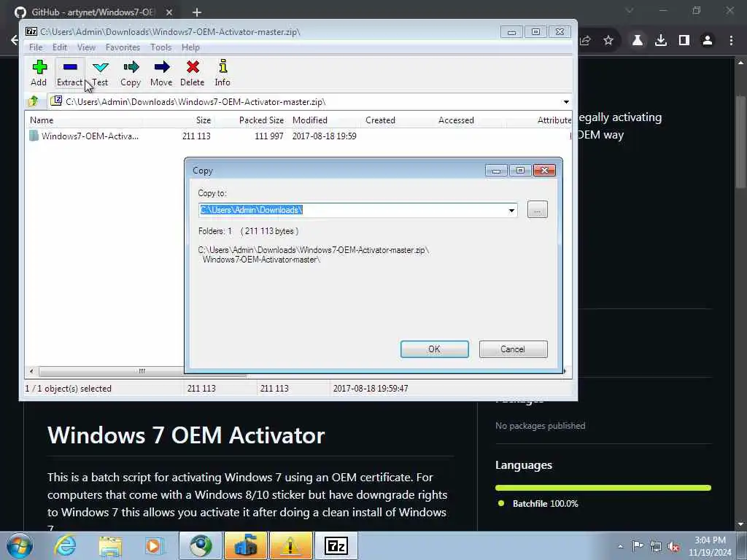Open Windows Media Player taskbar icon
Viewport: 747px width, 560px height.
tap(155, 545)
